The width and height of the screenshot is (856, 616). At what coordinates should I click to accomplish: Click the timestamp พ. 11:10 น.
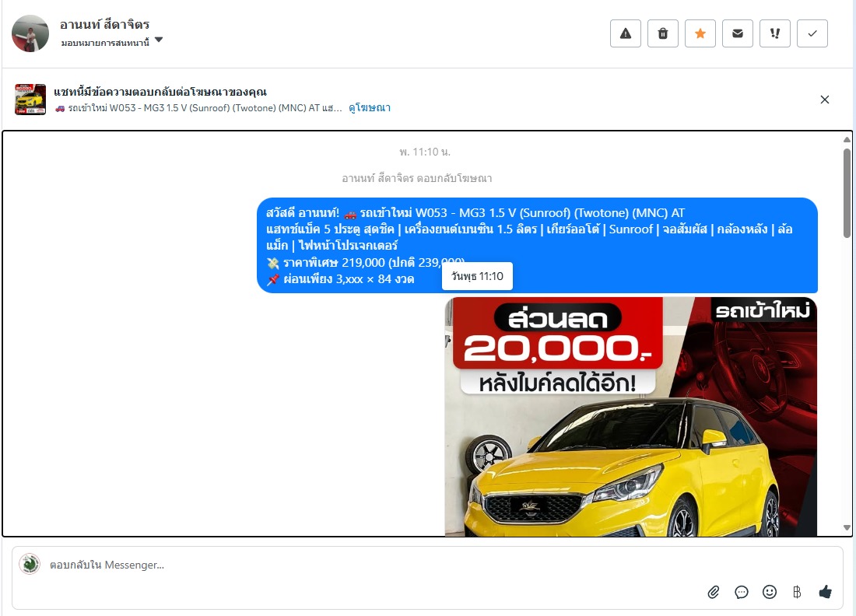425,152
